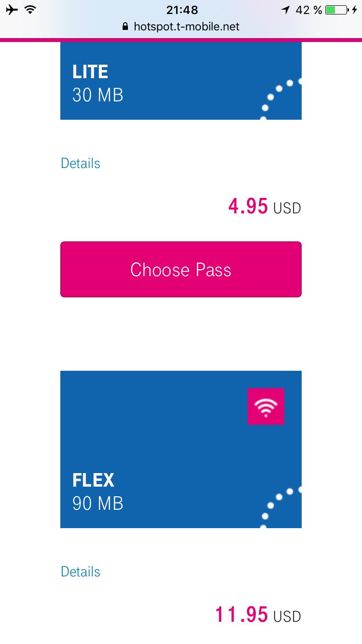Tap the hotspot.t-mobile.net address field
The width and height of the screenshot is (362, 644).
pyautogui.click(x=186, y=27)
